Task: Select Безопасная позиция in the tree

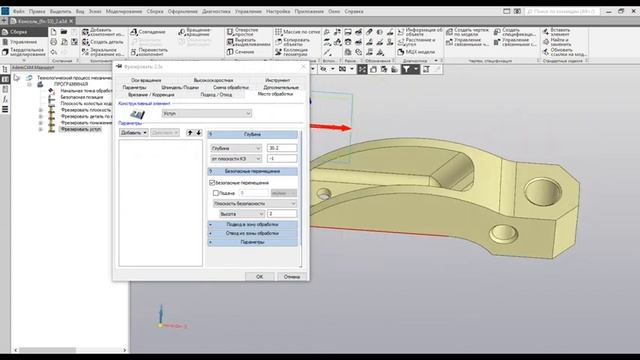Action: pos(82,97)
